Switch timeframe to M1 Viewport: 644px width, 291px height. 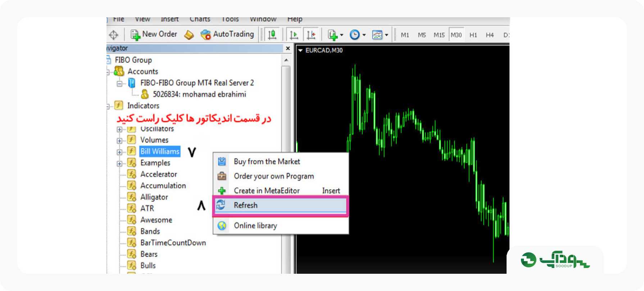(405, 35)
